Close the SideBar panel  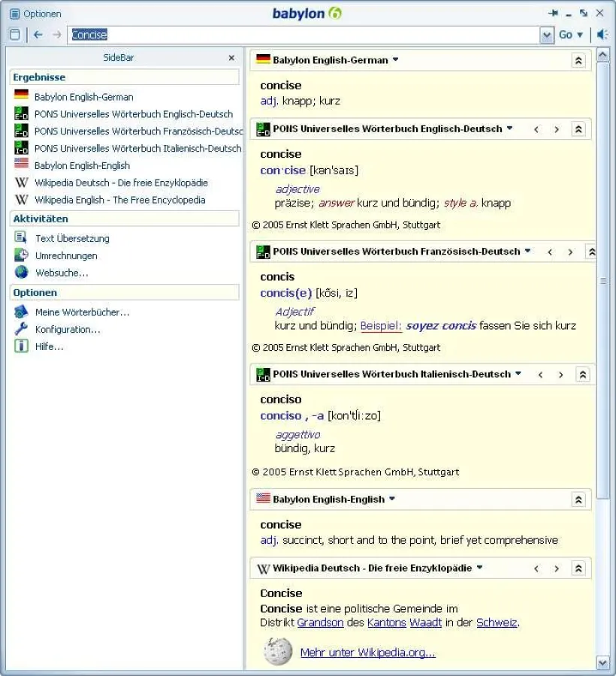tap(231, 58)
